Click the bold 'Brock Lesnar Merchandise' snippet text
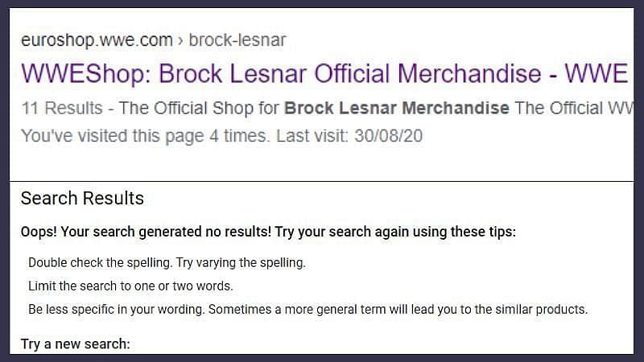 pyautogui.click(x=397, y=108)
